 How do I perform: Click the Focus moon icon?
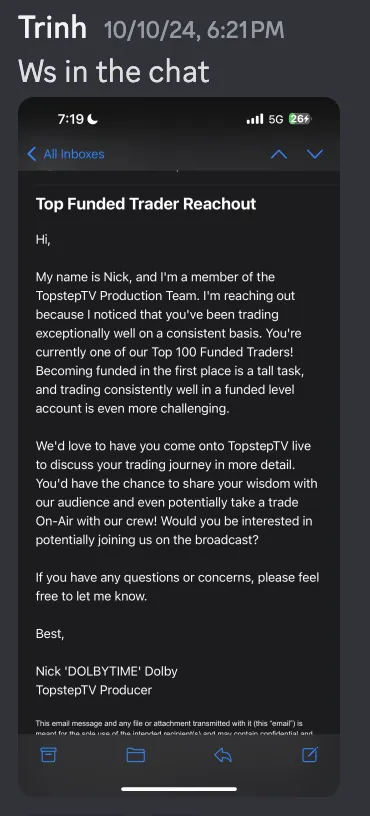[x=93, y=119]
